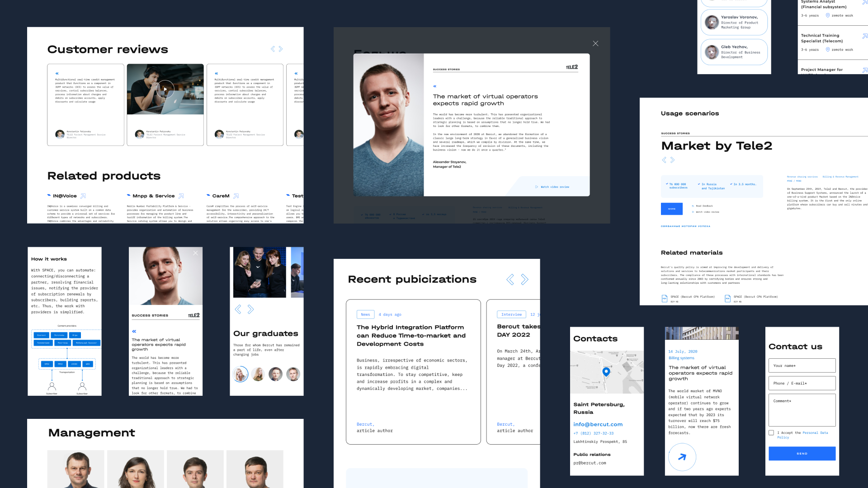Open IN@Voice product arrow icon
This screenshot has width=868, height=488.
tap(83, 196)
